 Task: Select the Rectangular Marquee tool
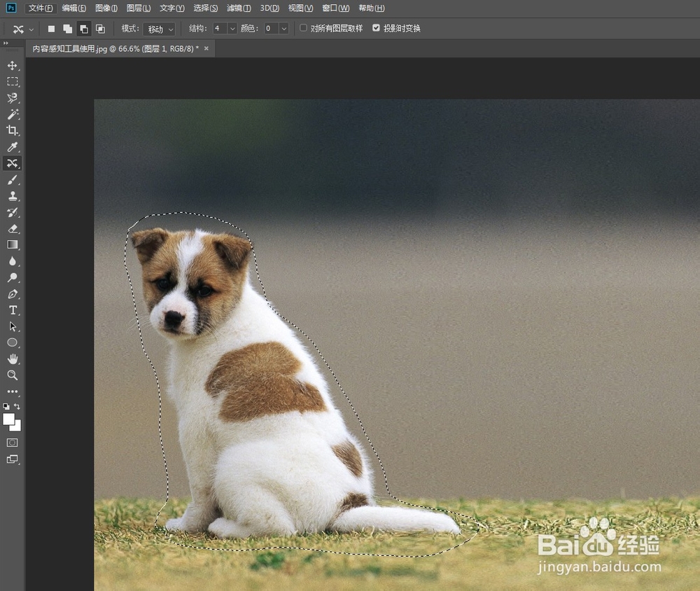(13, 81)
